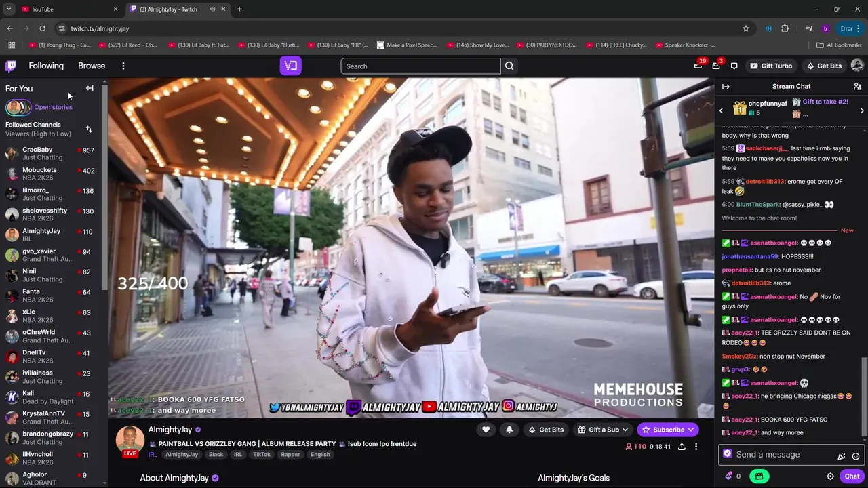The image size is (868, 488).
Task: Open the green chat rewards button
Action: pos(759,476)
